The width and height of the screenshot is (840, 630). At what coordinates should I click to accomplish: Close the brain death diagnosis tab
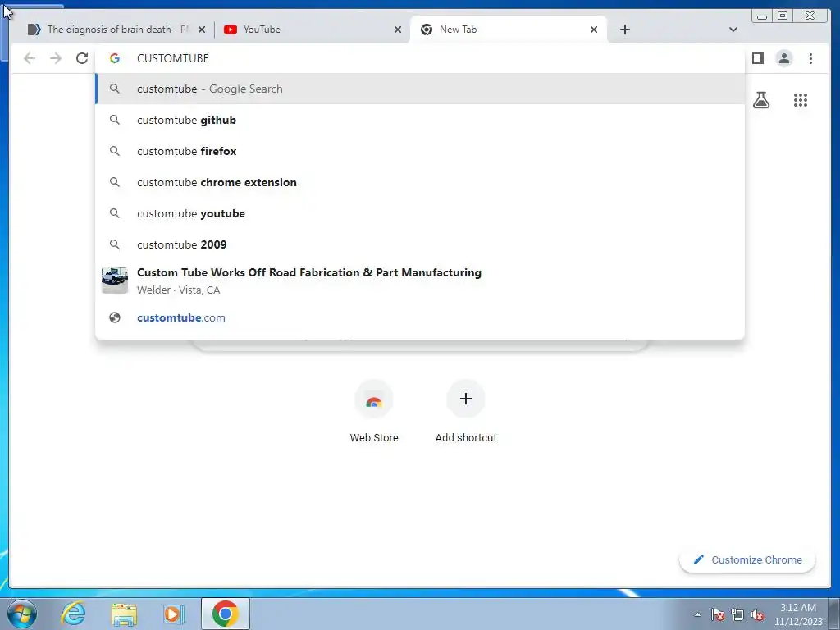coord(202,30)
